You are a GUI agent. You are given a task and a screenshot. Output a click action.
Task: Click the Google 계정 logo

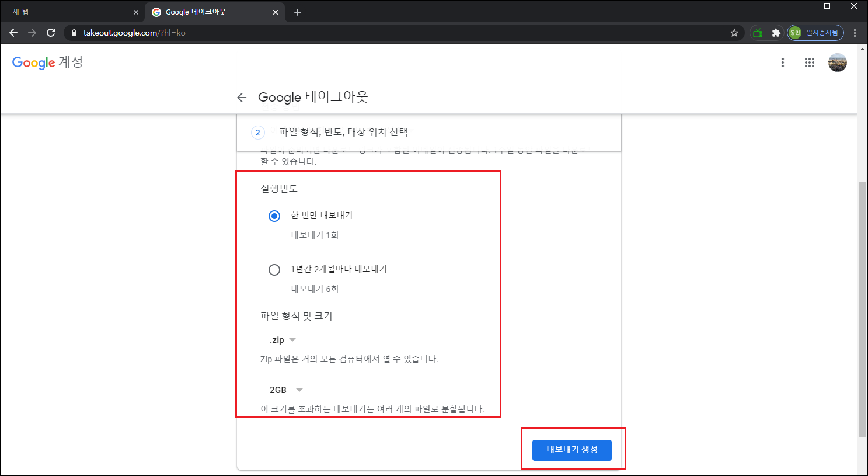(x=47, y=62)
